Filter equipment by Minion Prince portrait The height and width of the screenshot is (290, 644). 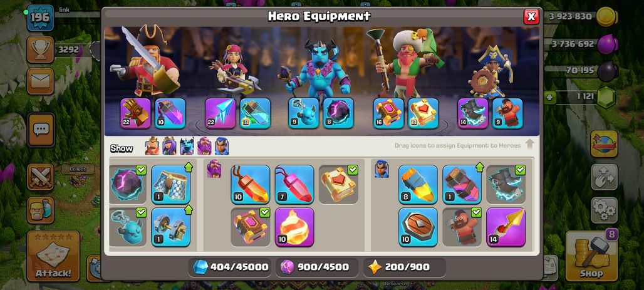[x=187, y=146]
